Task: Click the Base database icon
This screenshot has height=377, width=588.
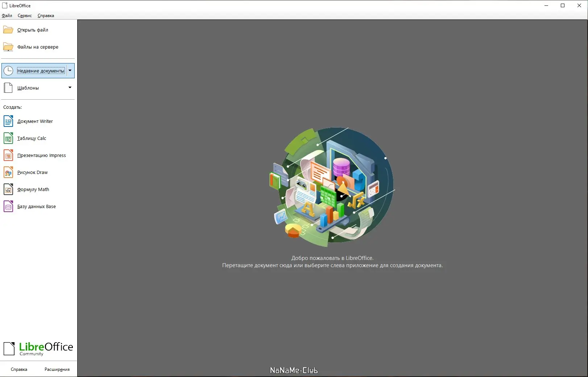Action: pyautogui.click(x=8, y=206)
